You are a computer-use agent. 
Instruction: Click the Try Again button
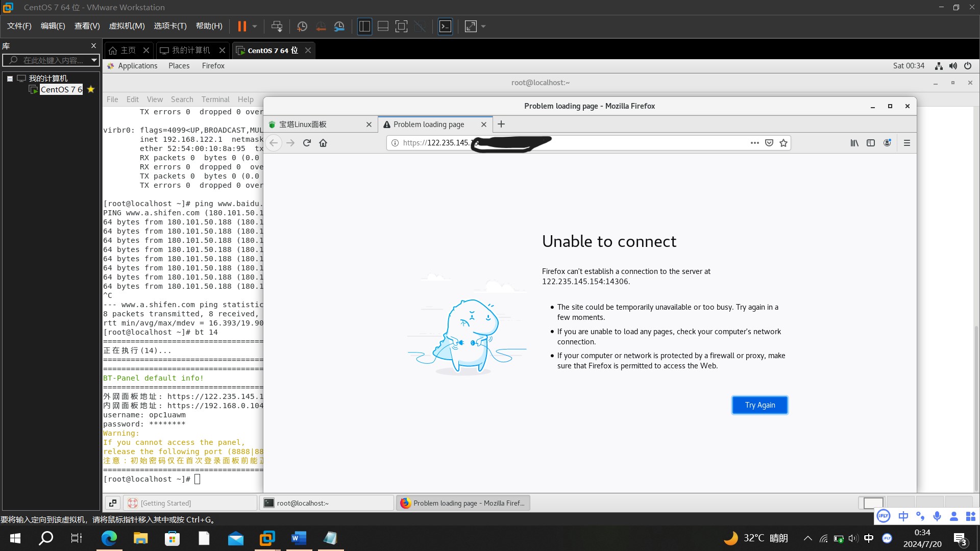tap(760, 405)
